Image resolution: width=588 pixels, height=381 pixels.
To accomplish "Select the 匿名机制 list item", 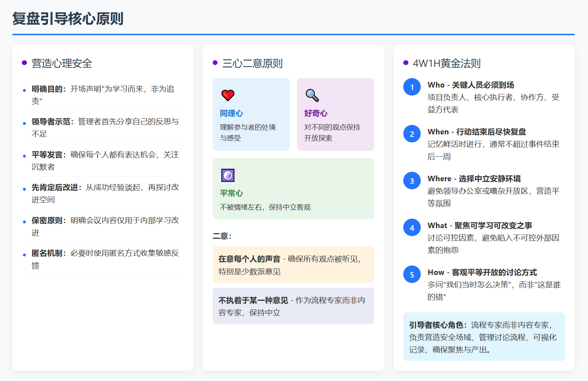I will tap(103, 259).
